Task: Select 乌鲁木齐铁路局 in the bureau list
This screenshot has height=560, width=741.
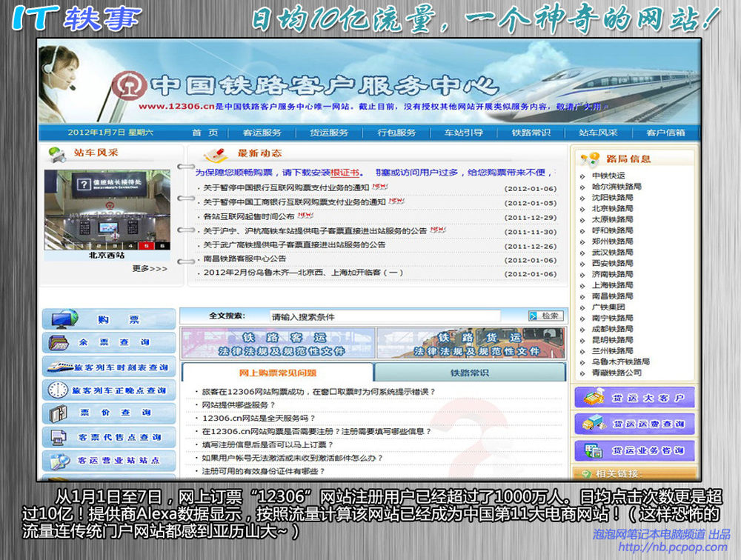Action: [x=620, y=361]
